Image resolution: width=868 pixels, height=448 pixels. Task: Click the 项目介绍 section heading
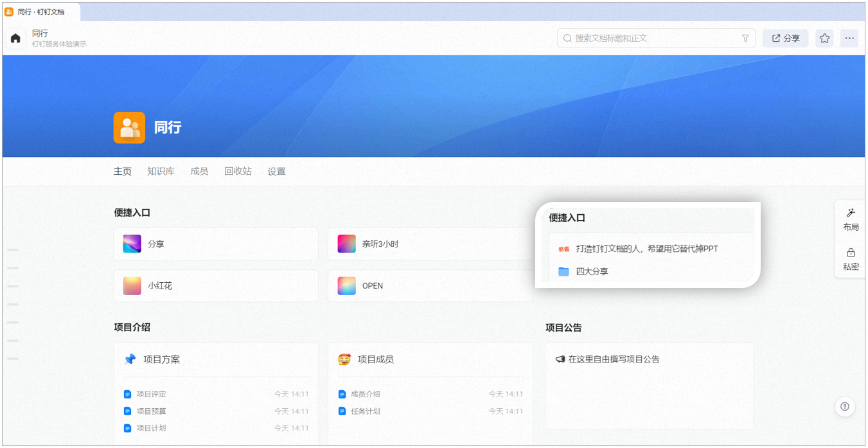pos(132,327)
